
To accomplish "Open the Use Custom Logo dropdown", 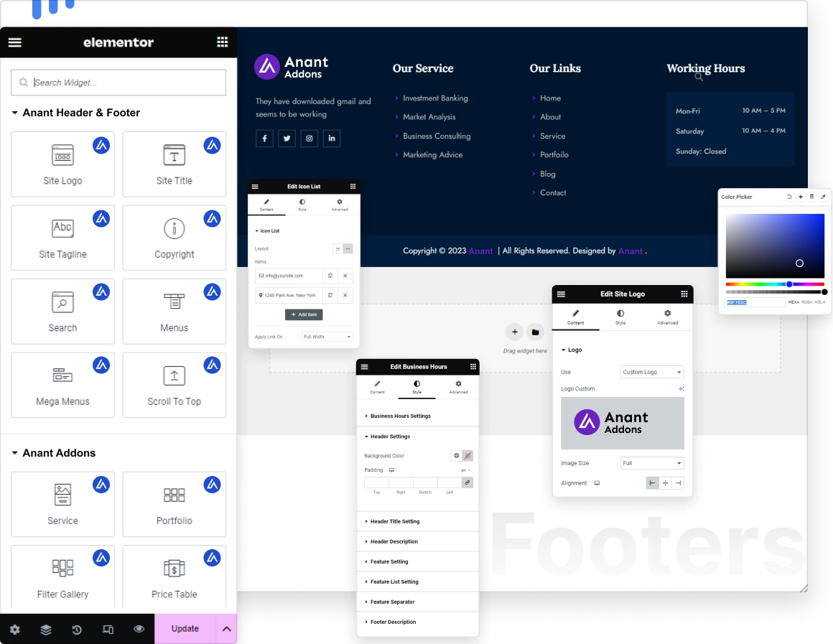I will tap(652, 372).
